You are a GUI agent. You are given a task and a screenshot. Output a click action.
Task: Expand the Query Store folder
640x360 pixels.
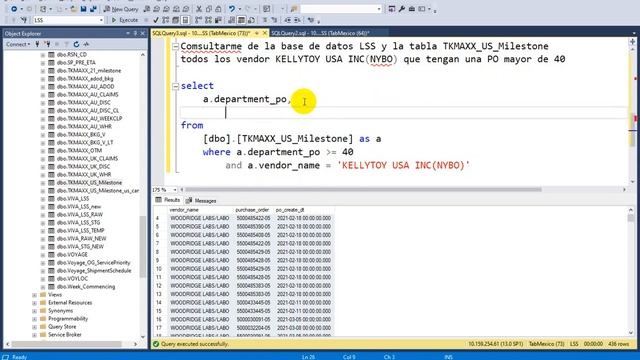tap(35, 327)
